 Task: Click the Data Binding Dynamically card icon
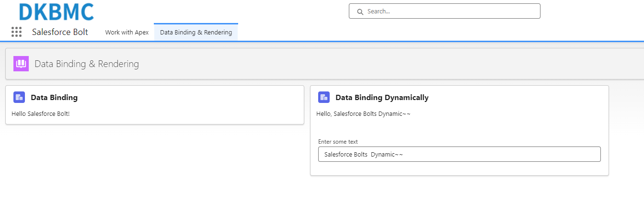pyautogui.click(x=324, y=97)
